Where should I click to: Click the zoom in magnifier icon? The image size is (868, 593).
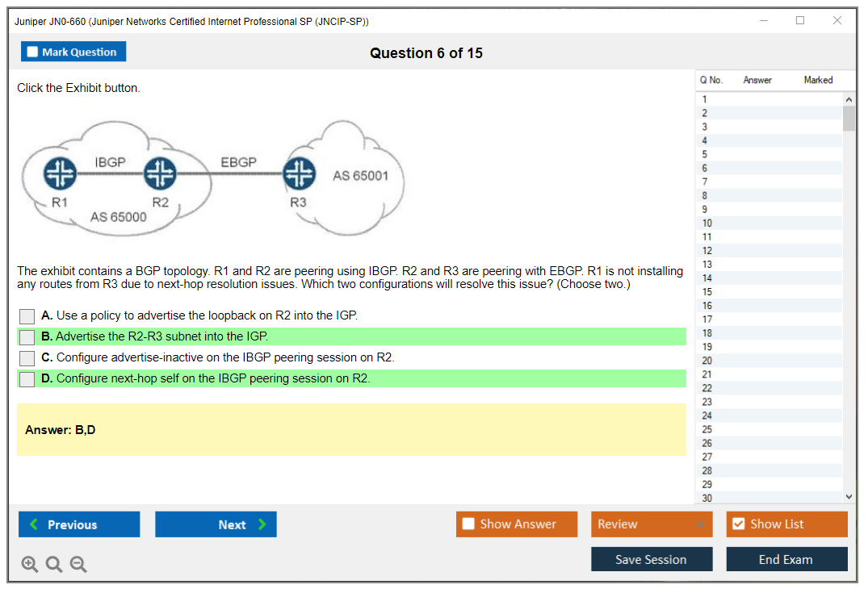(x=30, y=565)
